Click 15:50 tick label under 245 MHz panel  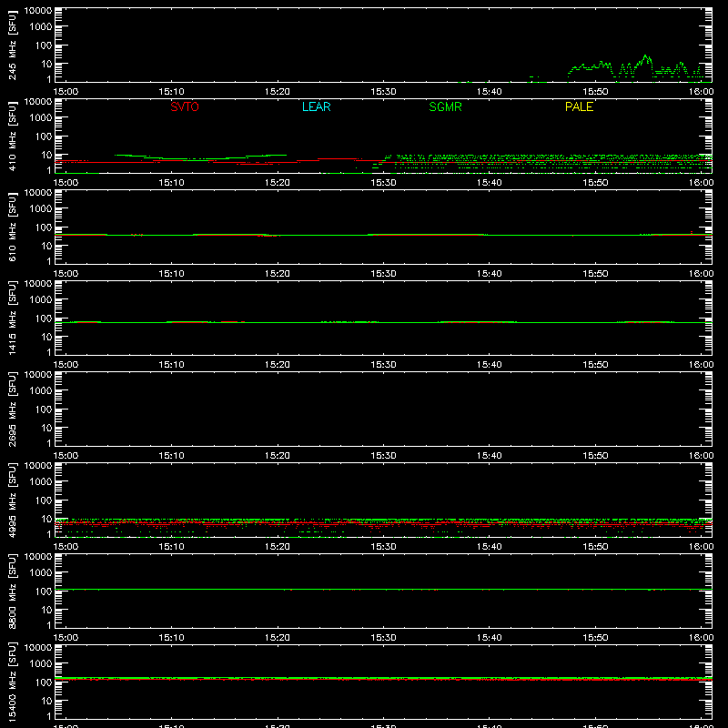[595, 92]
